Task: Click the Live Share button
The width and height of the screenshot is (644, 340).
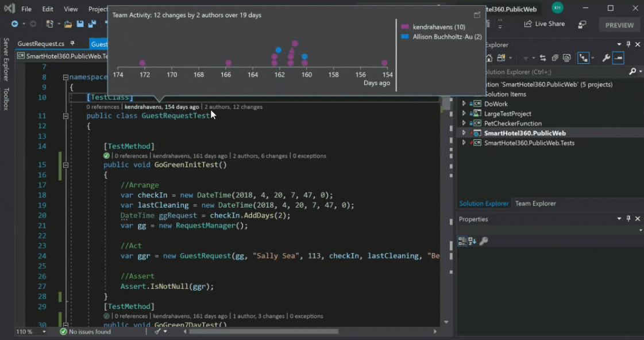Action: coord(544,24)
